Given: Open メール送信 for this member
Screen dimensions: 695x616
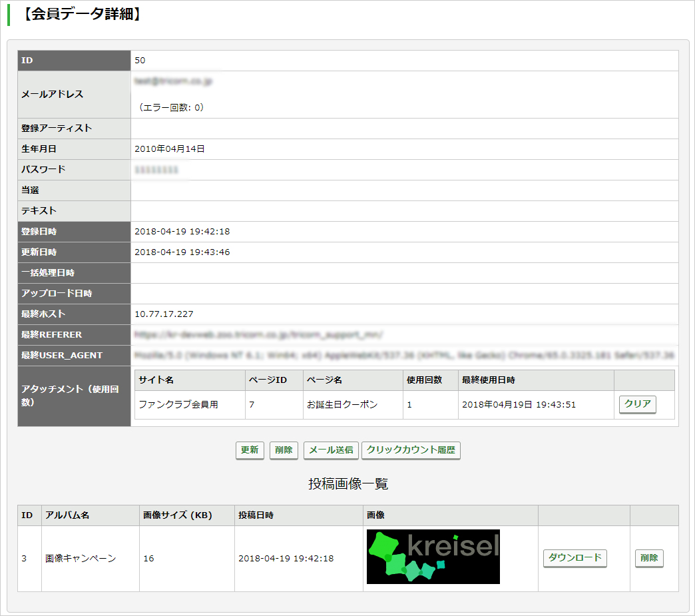Looking at the screenshot, I should pos(331,450).
